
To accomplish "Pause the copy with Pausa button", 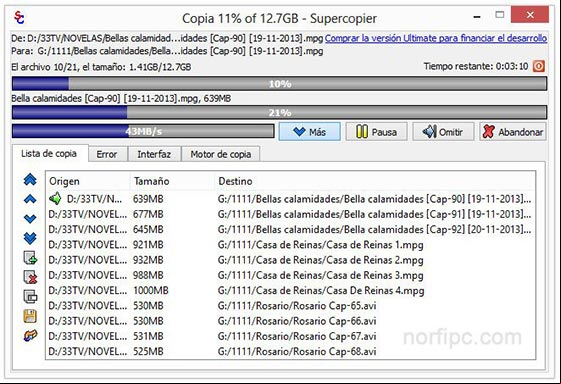I will pos(376,132).
